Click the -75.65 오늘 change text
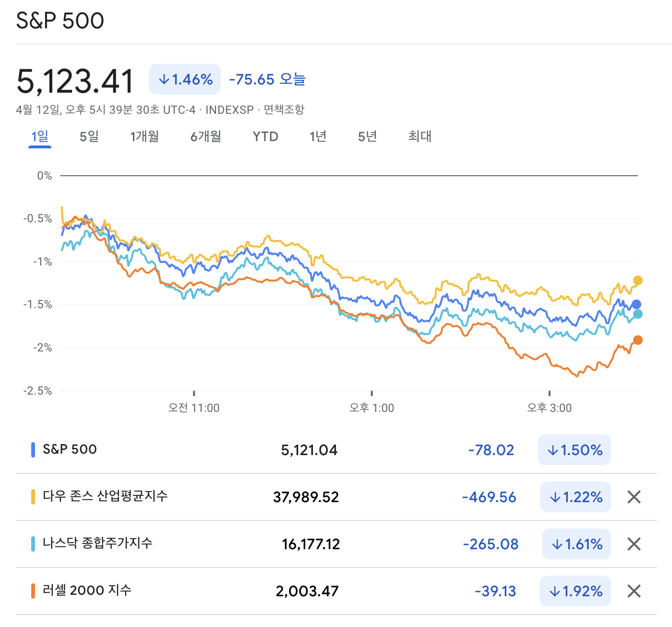 click(x=267, y=79)
